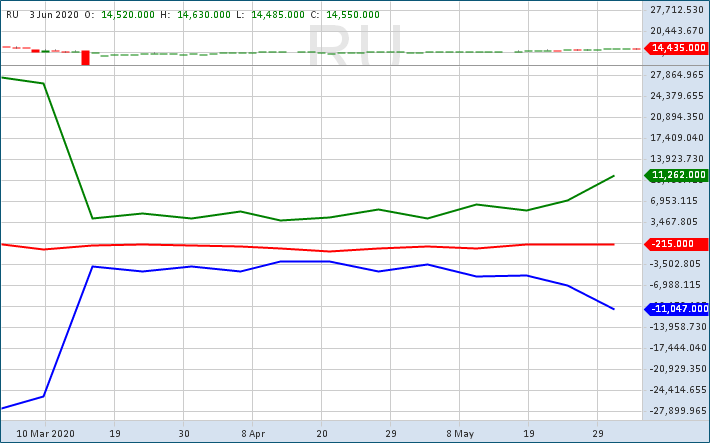
Task: Click the -27,899.965 axis value
Action: (x=677, y=411)
